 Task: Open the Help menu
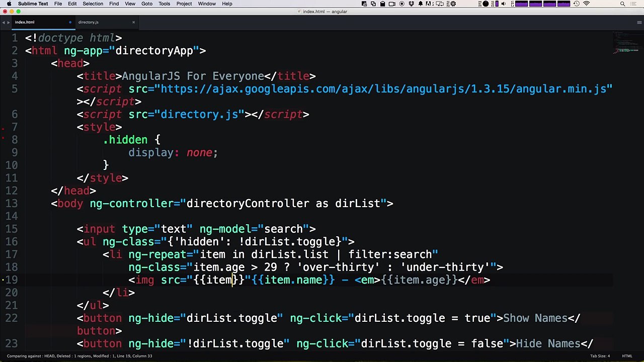point(227,4)
